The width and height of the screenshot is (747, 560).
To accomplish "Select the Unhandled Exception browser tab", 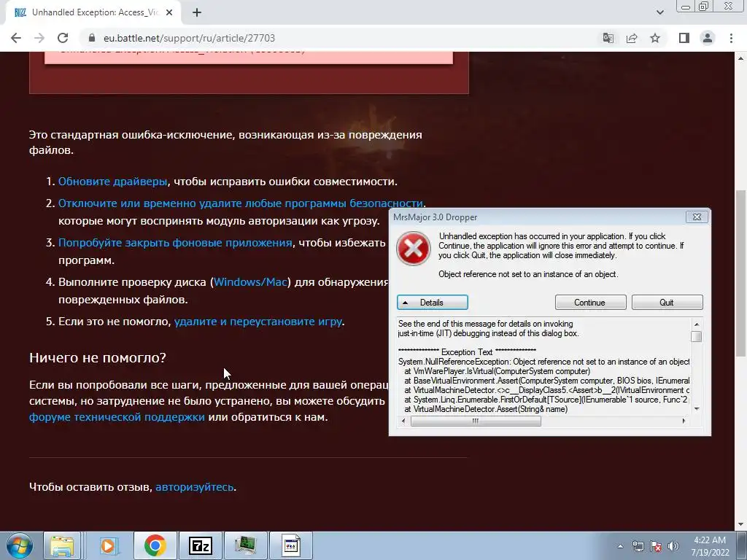I will pos(94,12).
